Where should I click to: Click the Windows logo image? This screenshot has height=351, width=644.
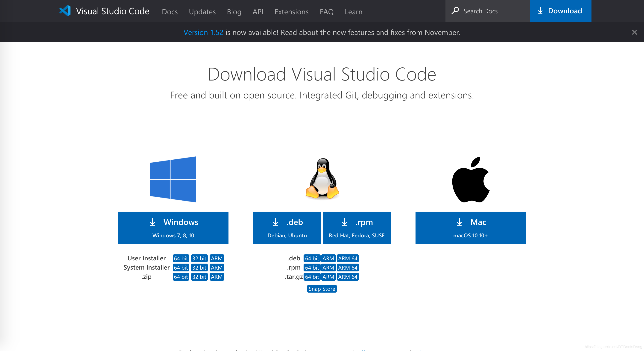[x=173, y=179]
